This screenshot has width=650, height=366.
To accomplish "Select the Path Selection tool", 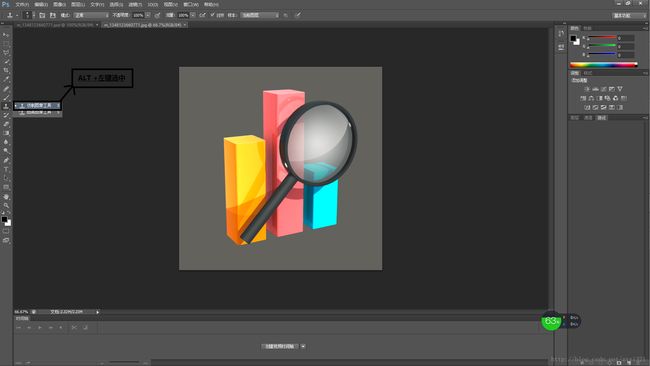I will (x=6, y=178).
